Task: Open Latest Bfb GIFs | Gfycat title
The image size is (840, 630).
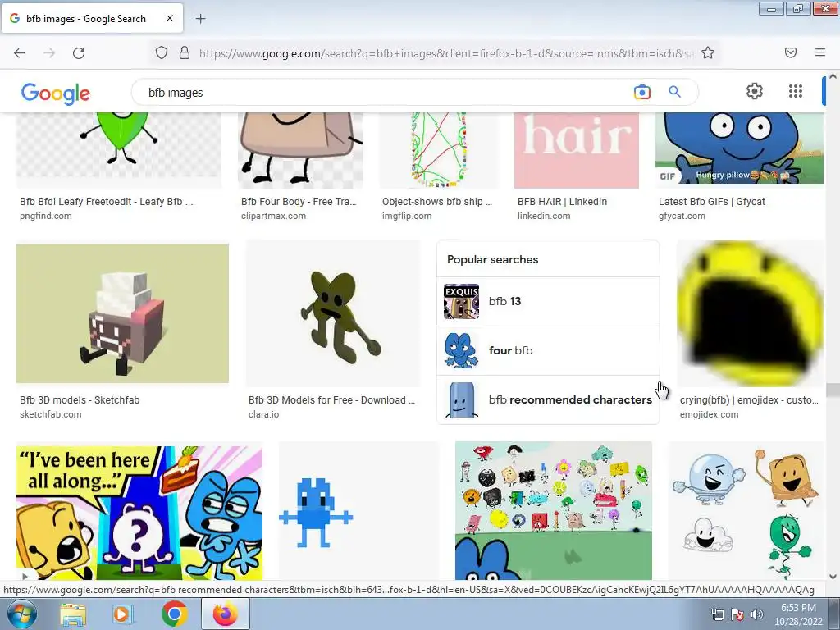Action: pos(712,202)
